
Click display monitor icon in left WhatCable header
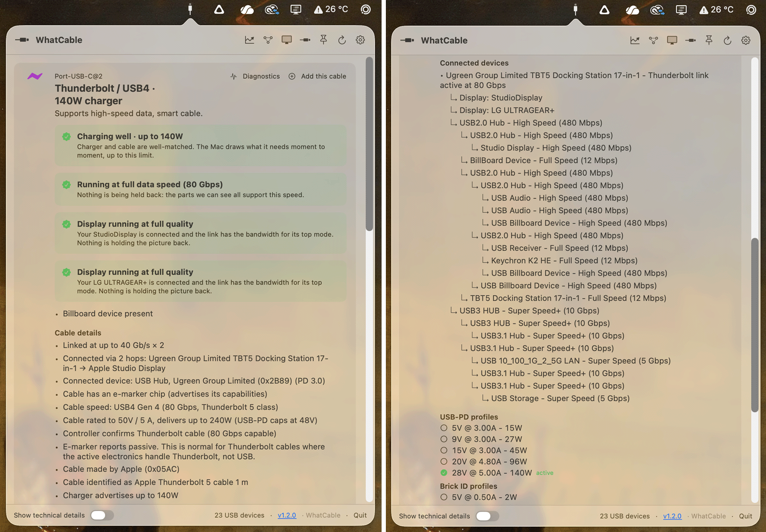287,40
